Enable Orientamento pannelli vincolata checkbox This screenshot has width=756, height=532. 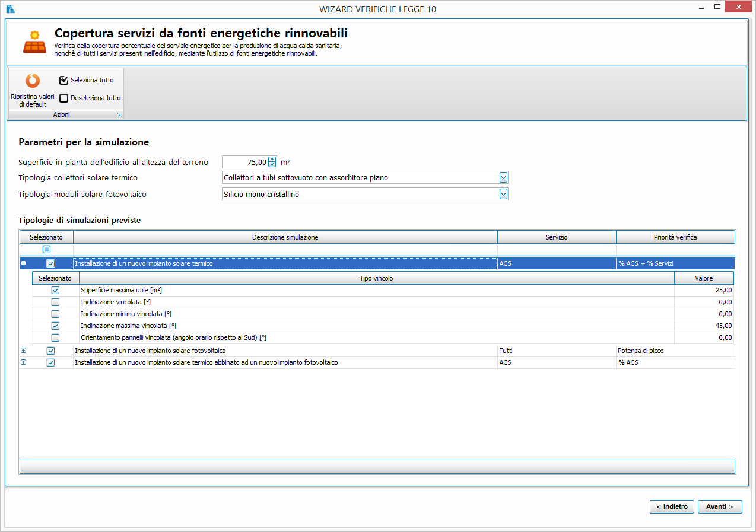[x=55, y=337]
